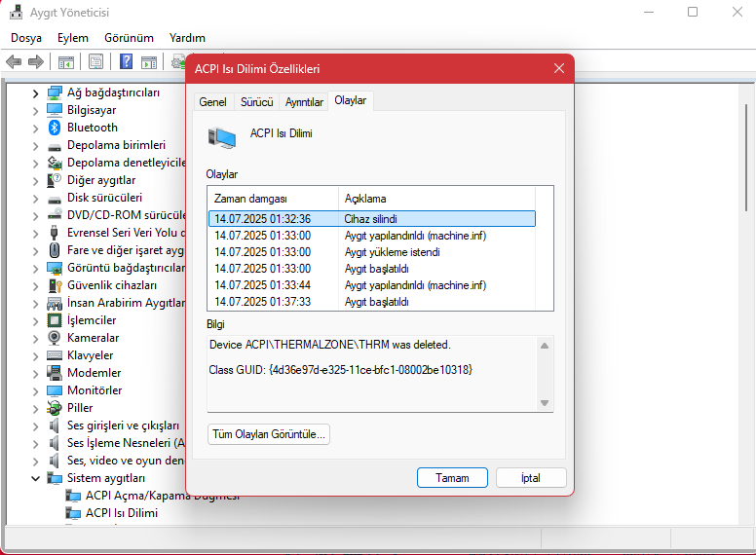Click the Bluetooth category icon

tap(54, 128)
